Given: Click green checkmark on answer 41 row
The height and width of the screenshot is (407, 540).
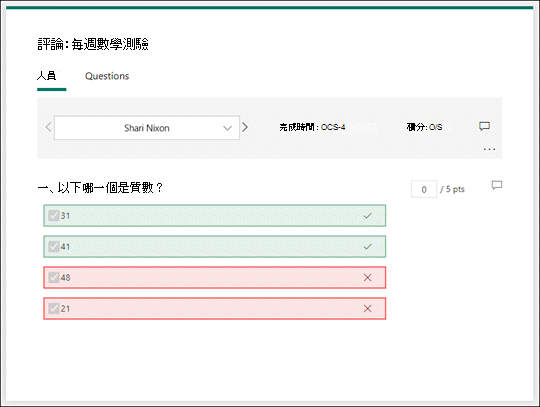Looking at the screenshot, I should (x=368, y=247).
